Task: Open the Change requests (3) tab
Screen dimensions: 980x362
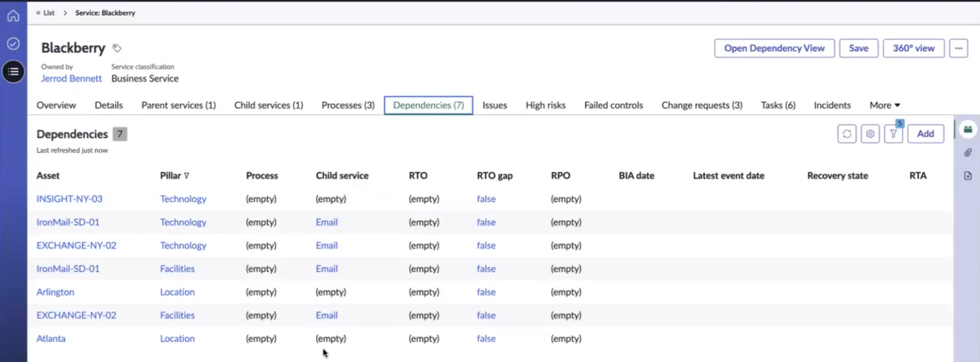Action: click(702, 105)
